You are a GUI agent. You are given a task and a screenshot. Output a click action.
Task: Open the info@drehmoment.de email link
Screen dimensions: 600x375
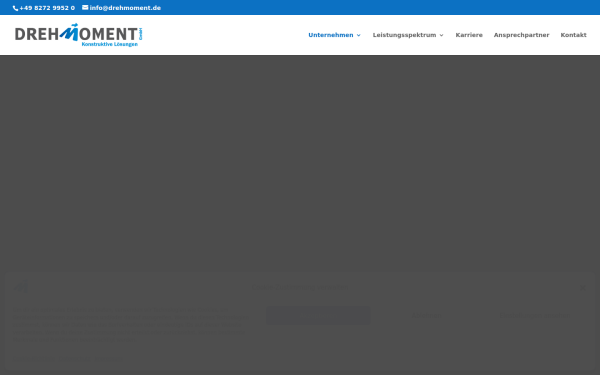[125, 8]
